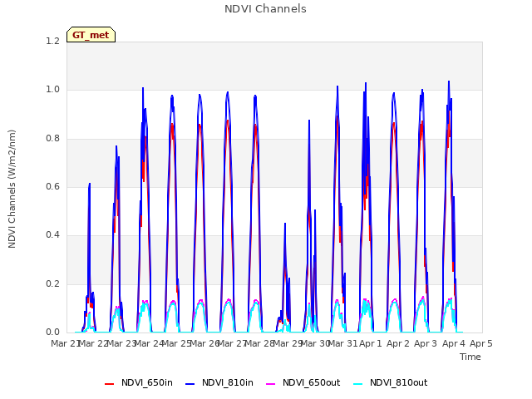Screen dimensions: 532x399
Task: Click the 0.6 y-axis tick label
Action: coord(52,186)
